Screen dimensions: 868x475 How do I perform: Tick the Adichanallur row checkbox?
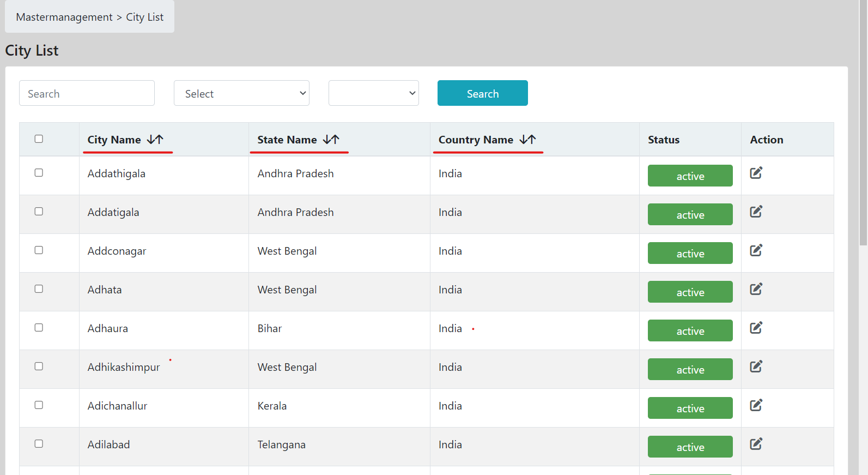pyautogui.click(x=39, y=405)
